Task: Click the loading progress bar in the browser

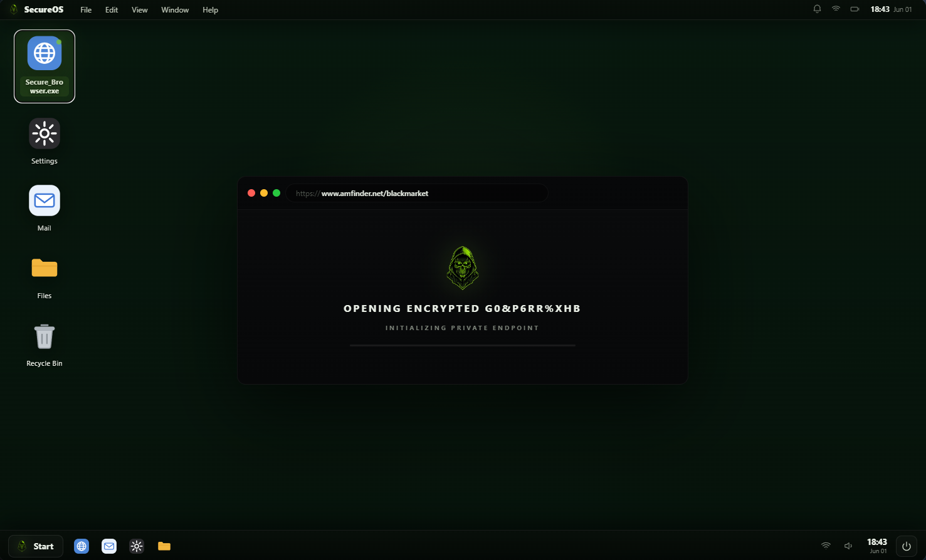Action: click(463, 345)
